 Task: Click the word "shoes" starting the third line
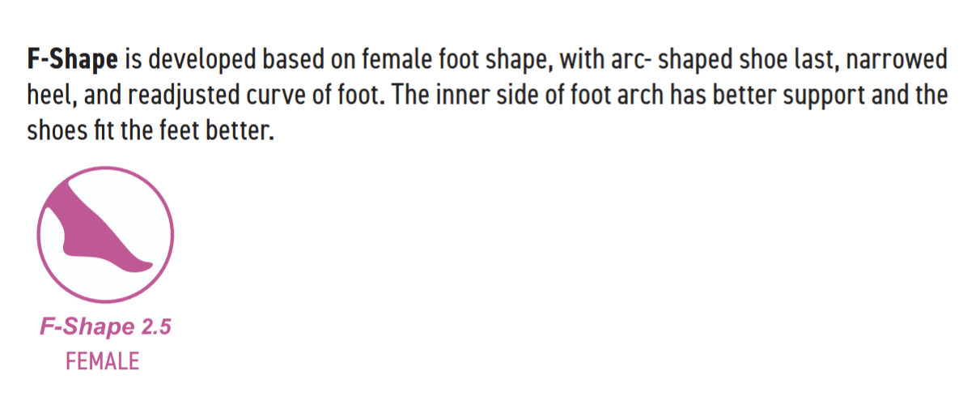(53, 130)
